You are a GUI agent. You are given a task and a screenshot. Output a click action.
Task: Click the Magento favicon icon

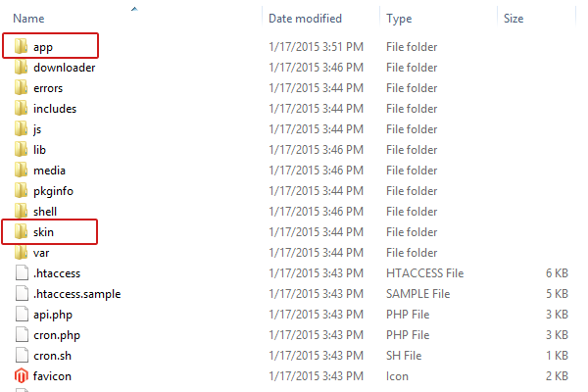[x=21, y=376]
